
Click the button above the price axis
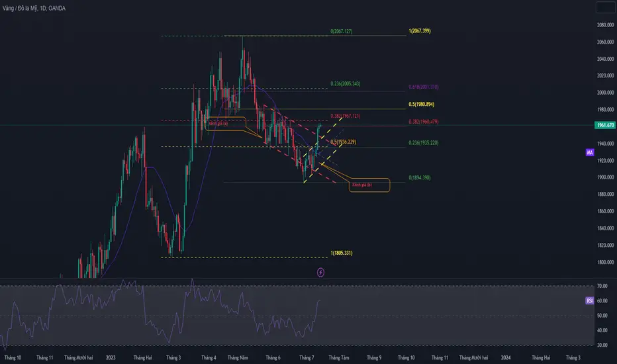(x=605, y=7)
